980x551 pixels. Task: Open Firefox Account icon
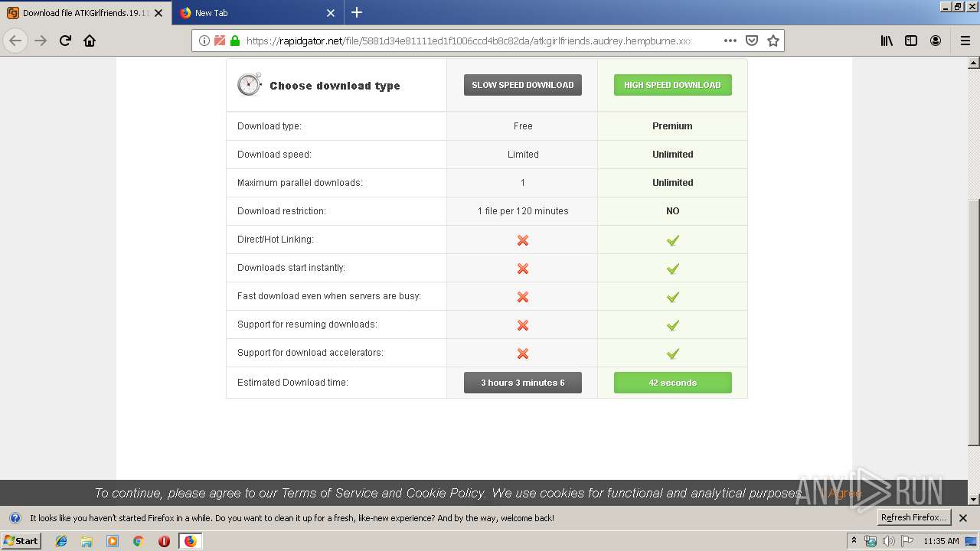pos(936,41)
